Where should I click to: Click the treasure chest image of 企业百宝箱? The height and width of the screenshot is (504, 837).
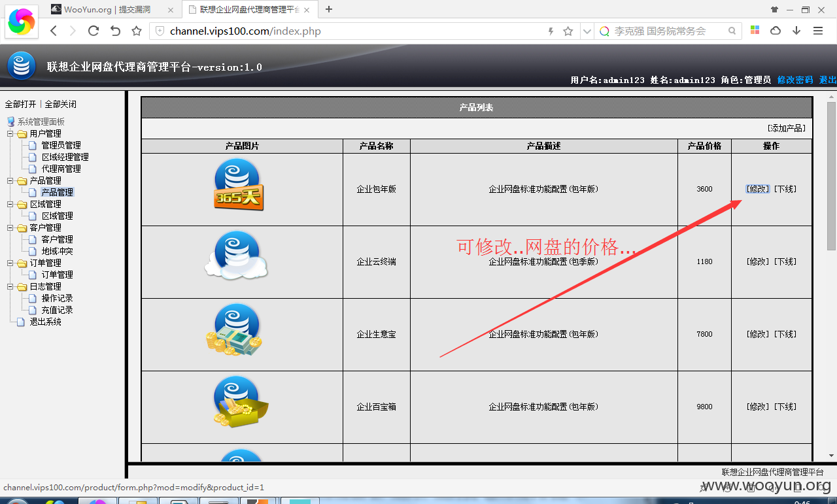pyautogui.click(x=240, y=401)
